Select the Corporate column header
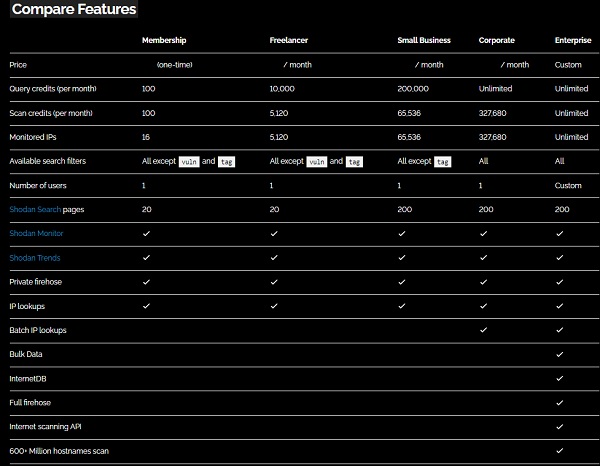Screen dimensions: 600x466 [497, 40]
